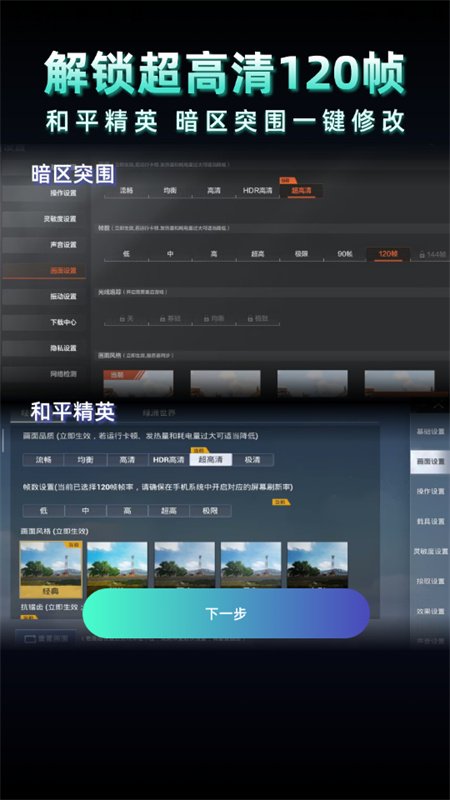Choose HDR高清 quality in 暗区突围 panel
This screenshot has height=800, width=450.
(x=258, y=191)
